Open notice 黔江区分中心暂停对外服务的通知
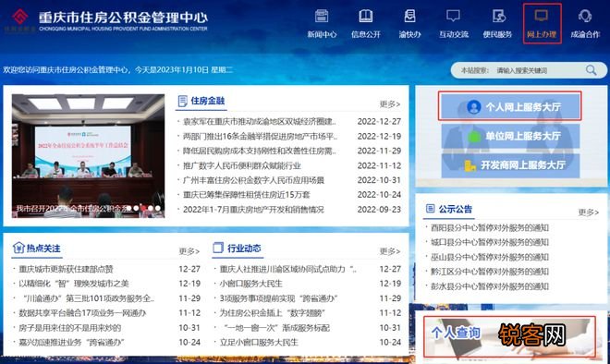Viewport: 610px width, 364px height. click(x=490, y=272)
